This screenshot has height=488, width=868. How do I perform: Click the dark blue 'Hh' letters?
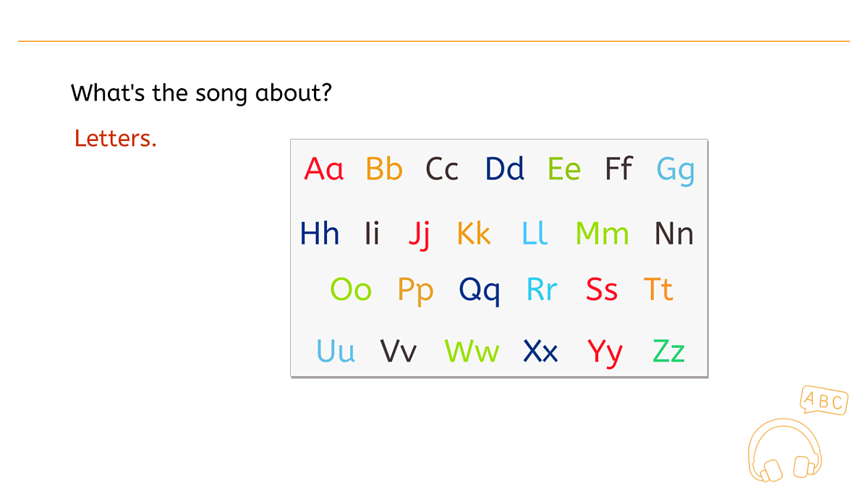tap(320, 234)
